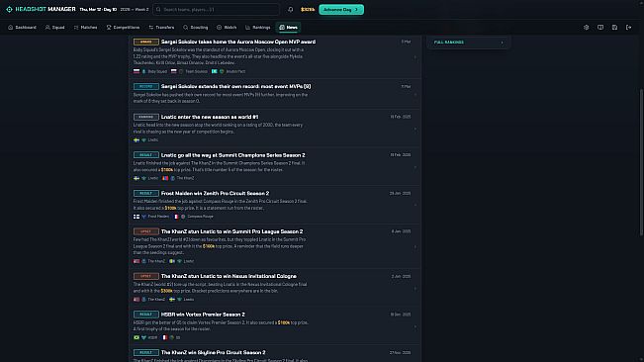
Task: Click the page vertical scrollbar thumb
Action: pos(642,162)
